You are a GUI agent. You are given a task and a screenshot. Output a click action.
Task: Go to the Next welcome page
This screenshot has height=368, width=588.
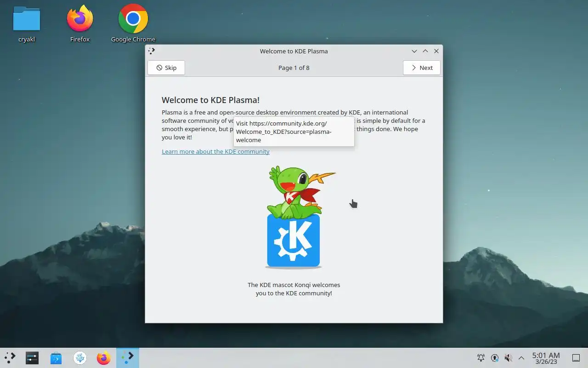[x=422, y=68]
